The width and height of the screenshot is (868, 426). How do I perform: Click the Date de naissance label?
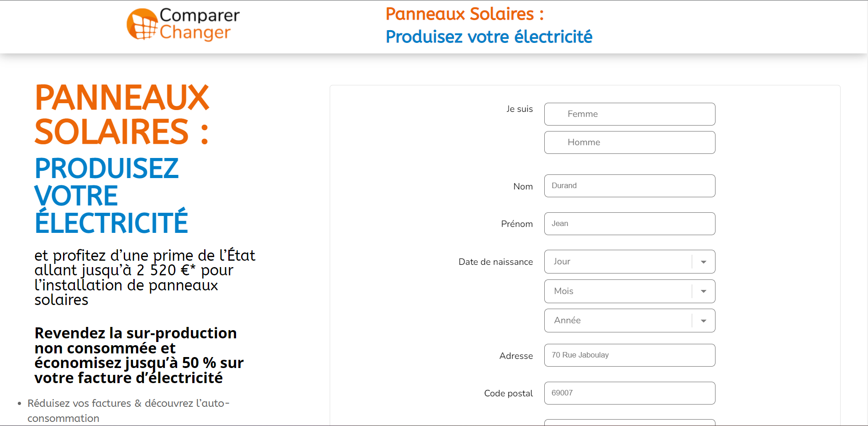(495, 262)
